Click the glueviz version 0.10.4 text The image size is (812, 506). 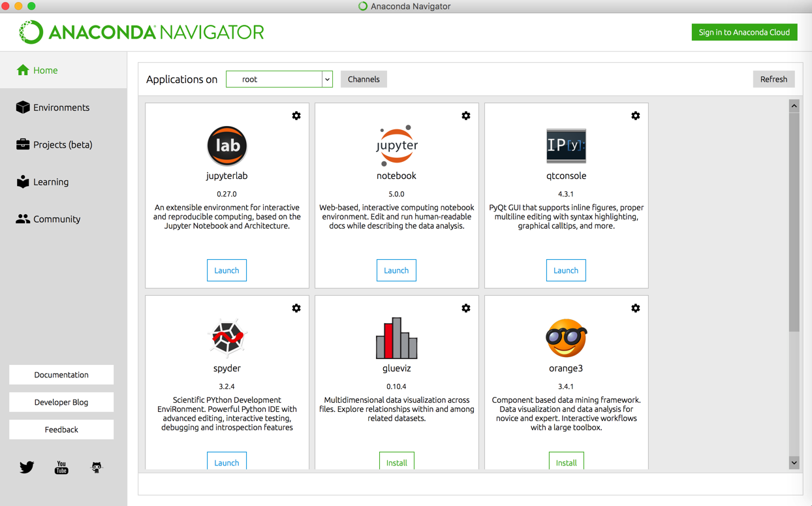pos(396,387)
